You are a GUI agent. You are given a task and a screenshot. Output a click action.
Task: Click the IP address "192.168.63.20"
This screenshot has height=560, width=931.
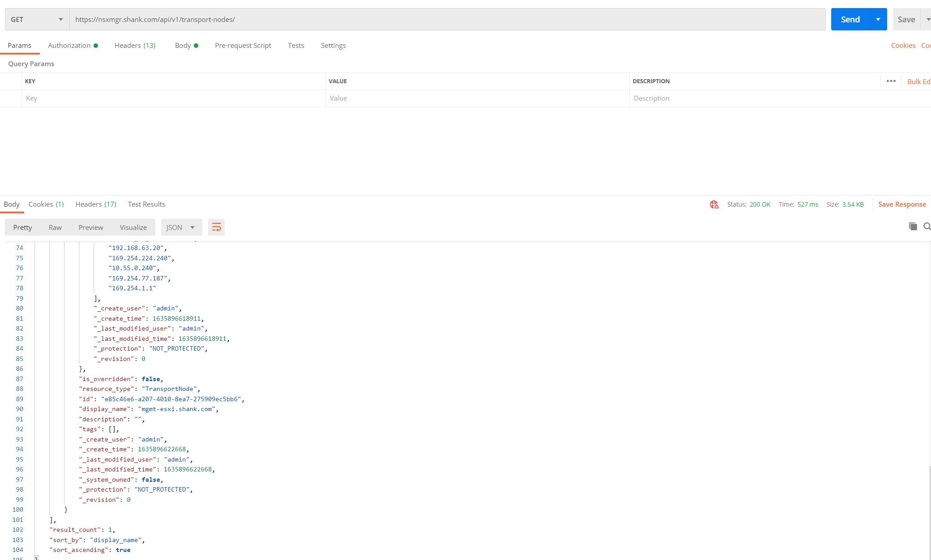pos(136,248)
